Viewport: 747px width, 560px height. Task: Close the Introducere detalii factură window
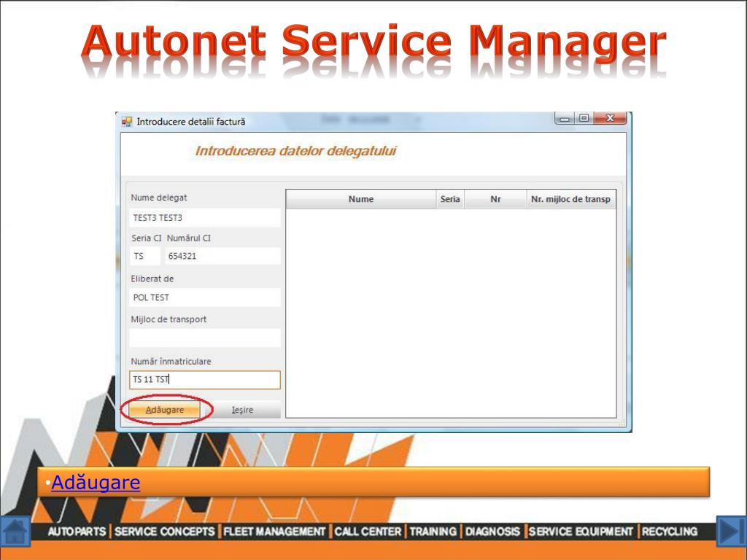point(611,118)
